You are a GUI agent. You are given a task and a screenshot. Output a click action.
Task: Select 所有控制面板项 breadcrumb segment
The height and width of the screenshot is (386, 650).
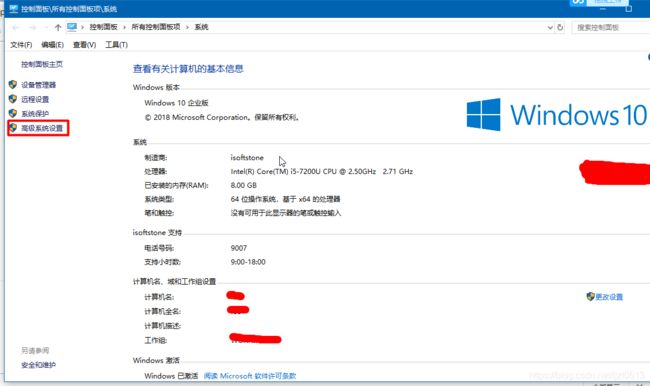156,27
